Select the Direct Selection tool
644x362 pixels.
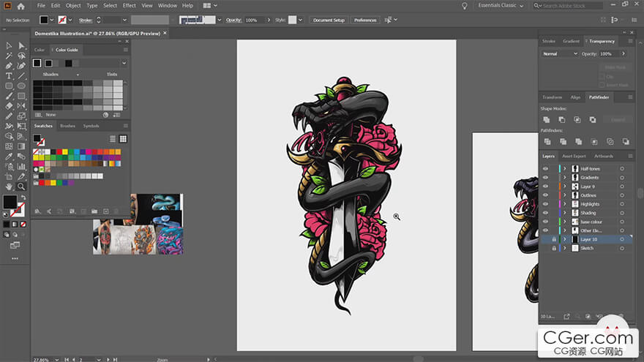[21, 45]
